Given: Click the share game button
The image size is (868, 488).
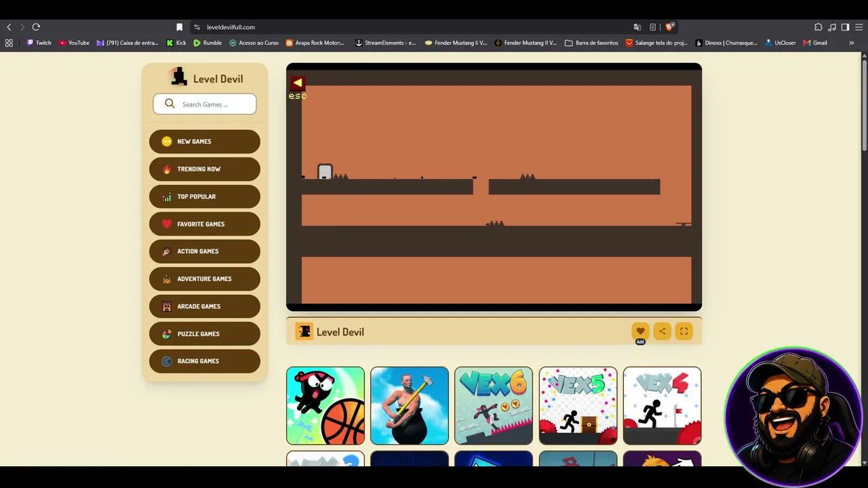Looking at the screenshot, I should (x=662, y=331).
